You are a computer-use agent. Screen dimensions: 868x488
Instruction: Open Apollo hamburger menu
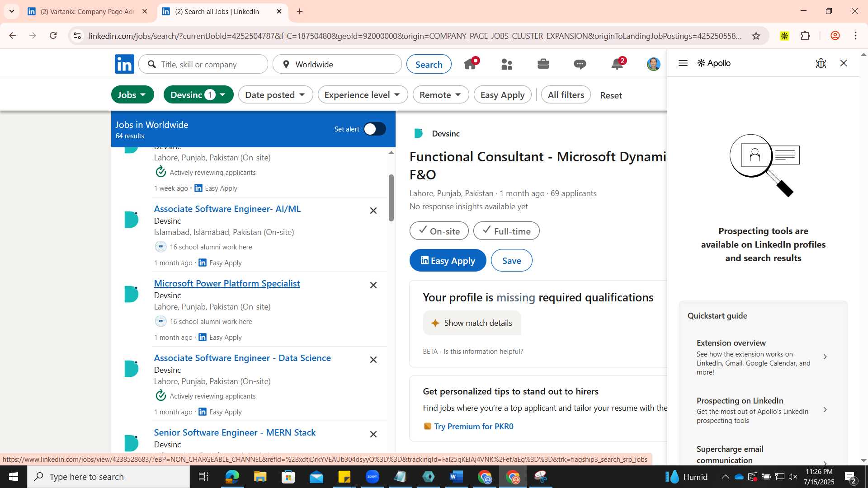point(683,63)
